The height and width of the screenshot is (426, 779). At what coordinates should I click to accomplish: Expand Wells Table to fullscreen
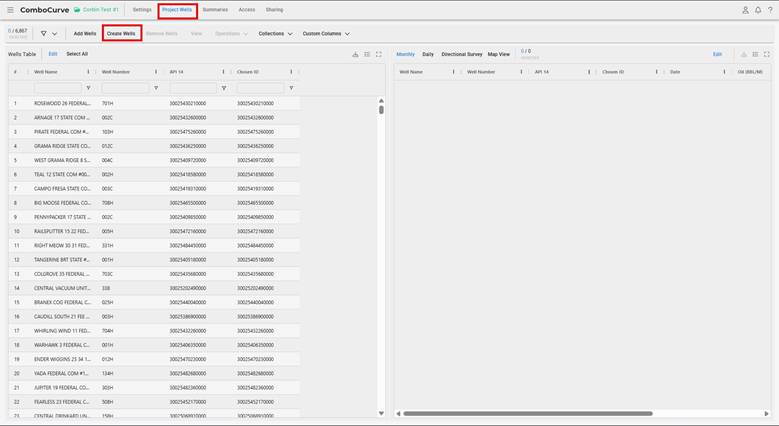pyautogui.click(x=379, y=54)
